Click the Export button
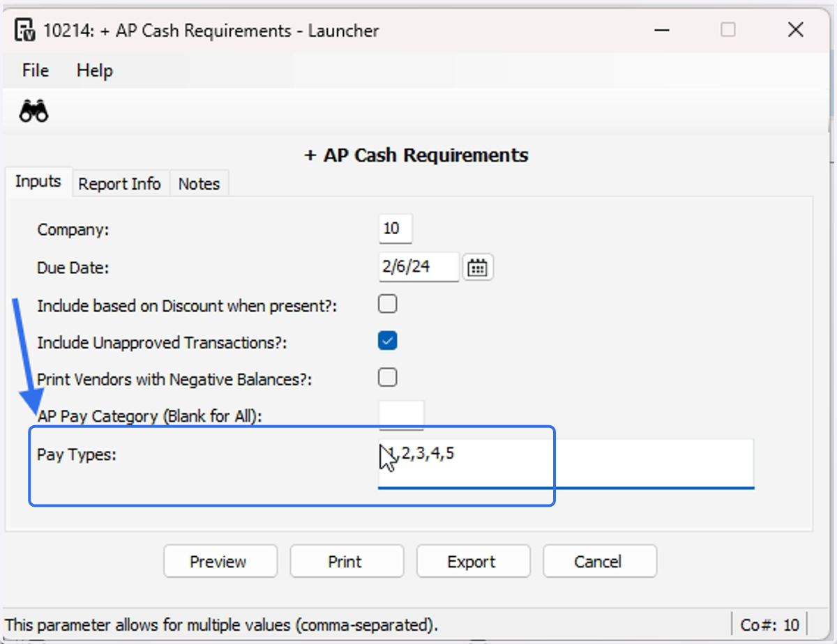Image resolution: width=837 pixels, height=644 pixels. (474, 562)
